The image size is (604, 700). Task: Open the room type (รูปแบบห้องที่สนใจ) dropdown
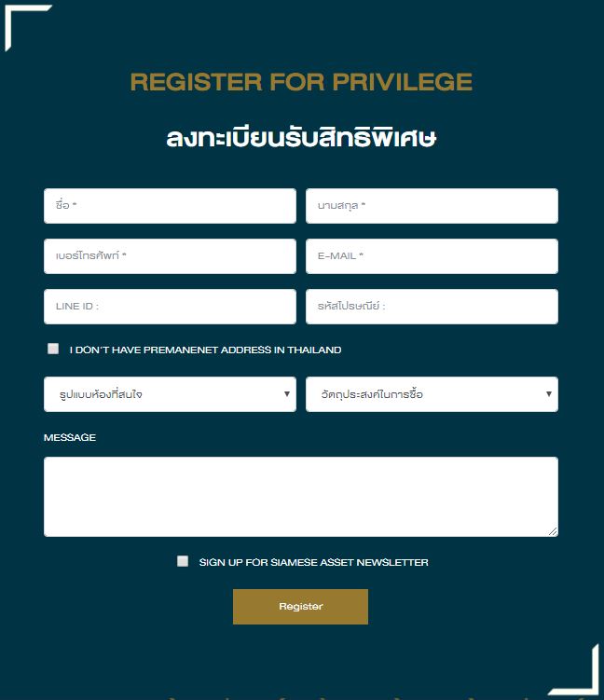coord(170,394)
